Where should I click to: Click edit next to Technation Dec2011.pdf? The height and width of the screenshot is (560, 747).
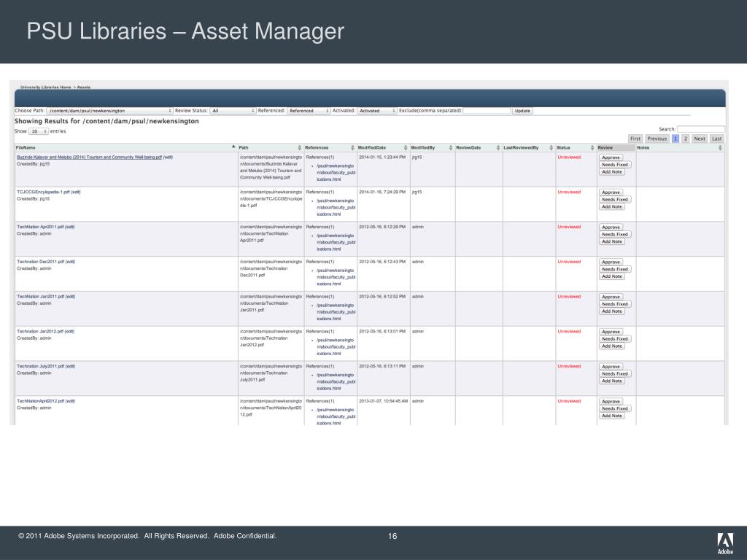70,262
